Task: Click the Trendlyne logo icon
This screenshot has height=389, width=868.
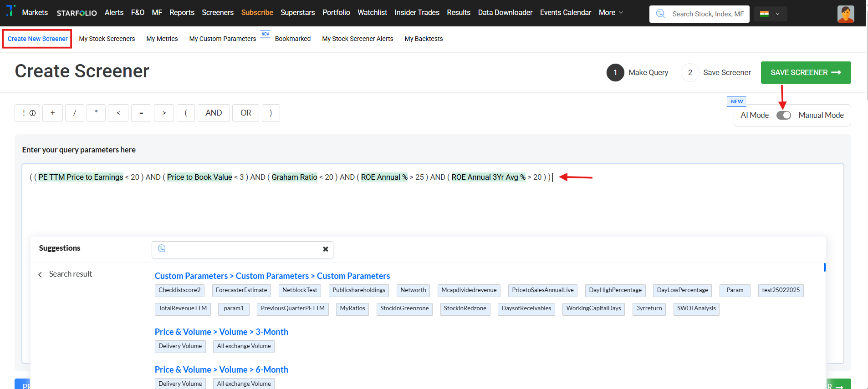Action: (10, 10)
